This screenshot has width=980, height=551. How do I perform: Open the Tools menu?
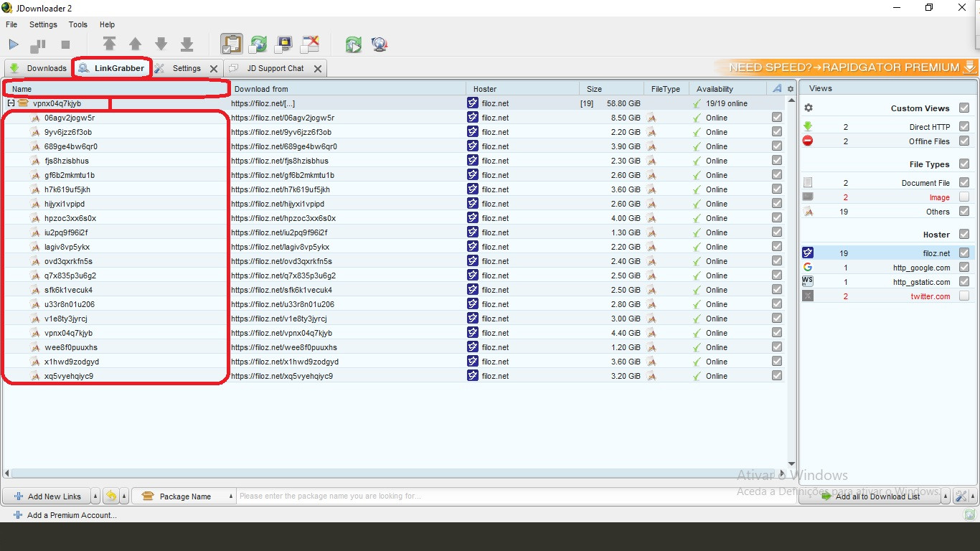(77, 24)
